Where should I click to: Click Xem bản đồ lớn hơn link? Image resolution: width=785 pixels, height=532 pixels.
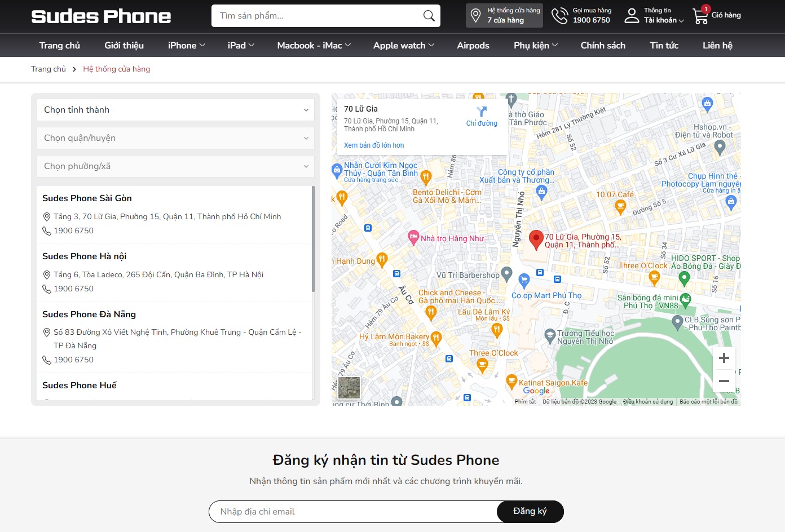[x=374, y=145]
